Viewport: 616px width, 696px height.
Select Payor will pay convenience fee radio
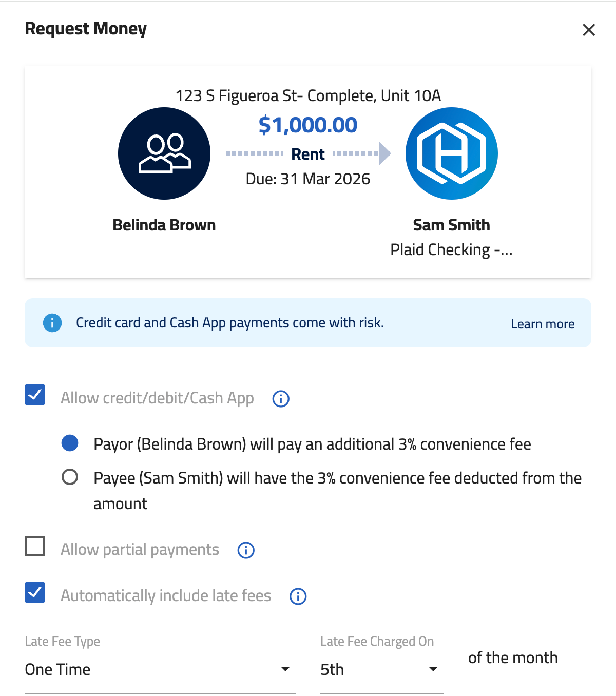click(x=70, y=443)
